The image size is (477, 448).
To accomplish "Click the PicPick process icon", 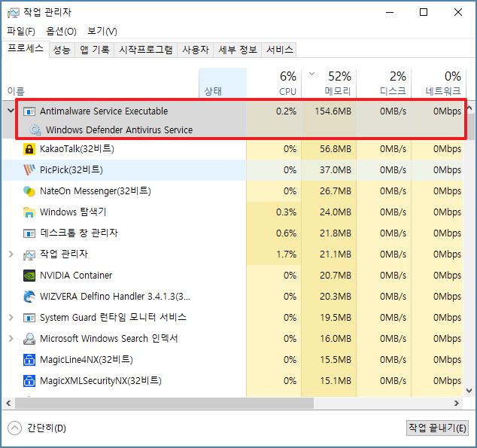I will pos(29,170).
